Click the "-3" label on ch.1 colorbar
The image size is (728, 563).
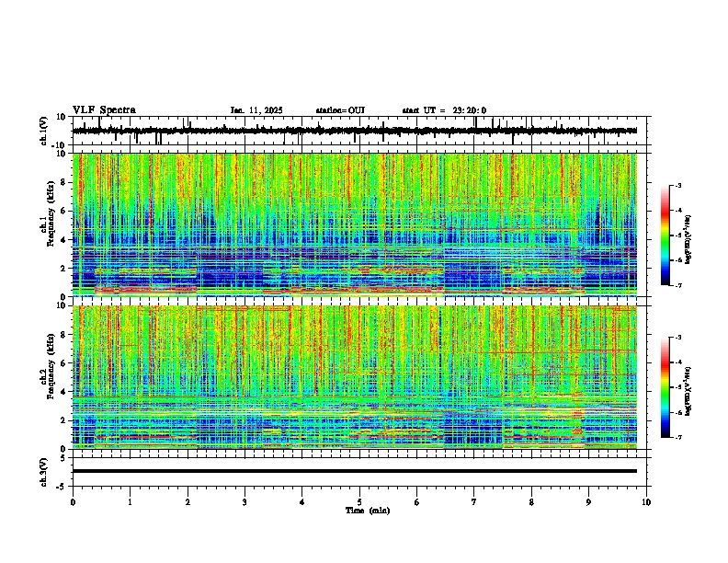(677, 185)
